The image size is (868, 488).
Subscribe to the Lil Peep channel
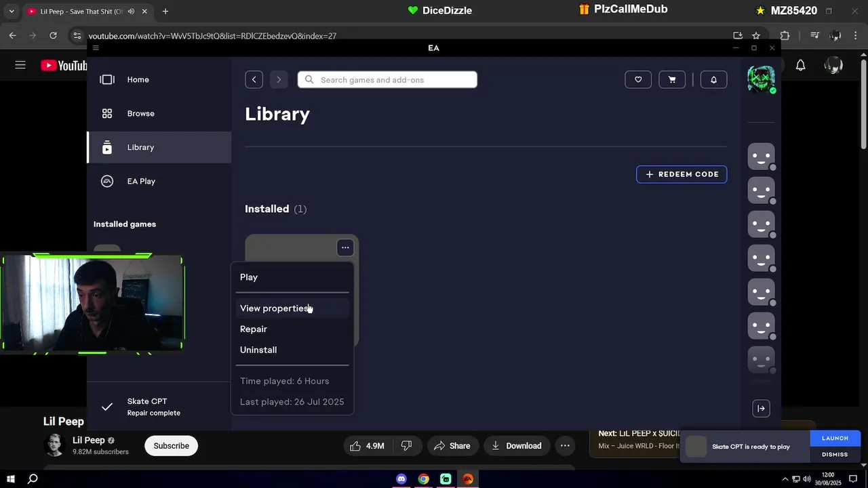171,446
